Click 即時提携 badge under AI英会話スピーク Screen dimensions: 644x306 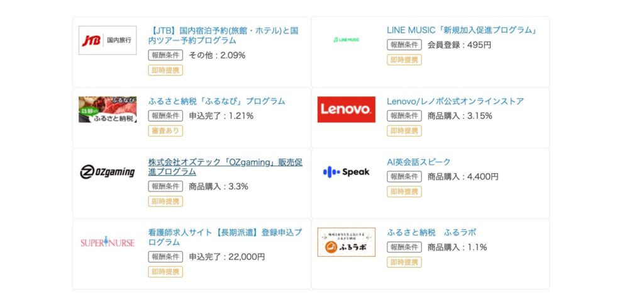point(404,191)
